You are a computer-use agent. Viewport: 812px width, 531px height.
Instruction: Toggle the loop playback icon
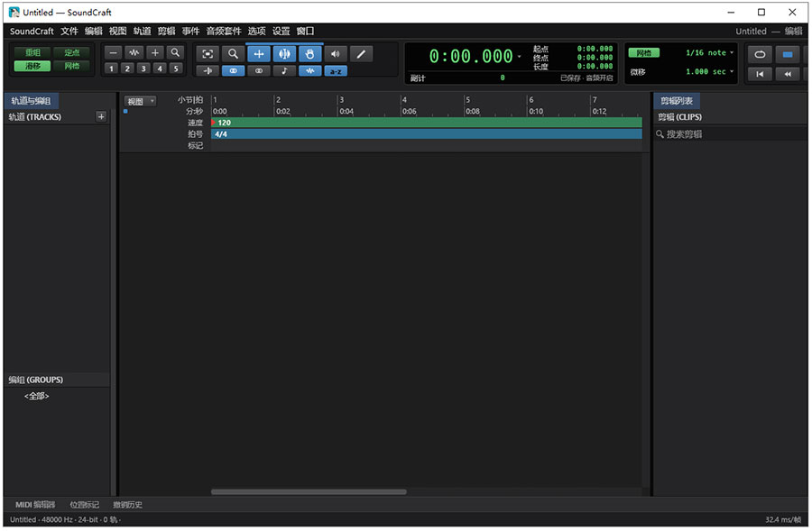[x=760, y=54]
